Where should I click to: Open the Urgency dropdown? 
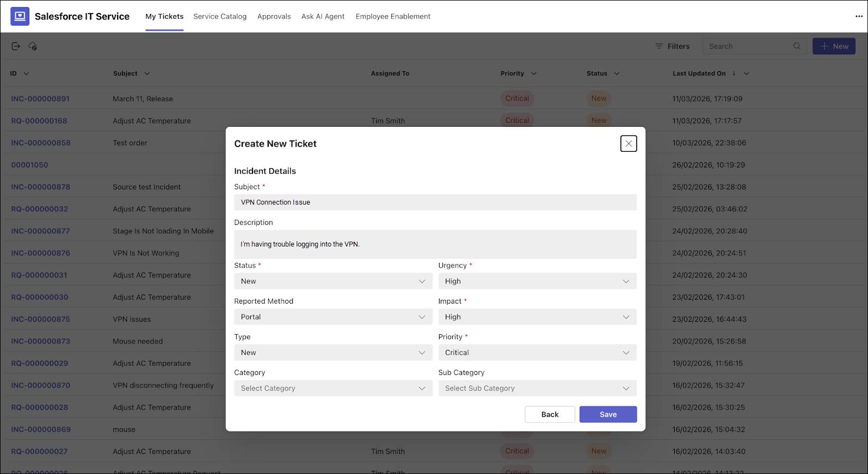[x=537, y=281]
